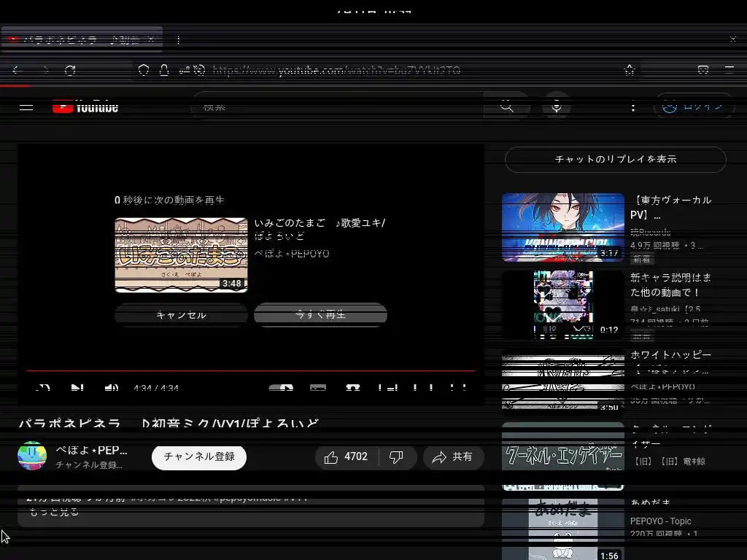The height and width of the screenshot is (560, 747).
Task: Toggle subtitles in the player
Action: 318,388
